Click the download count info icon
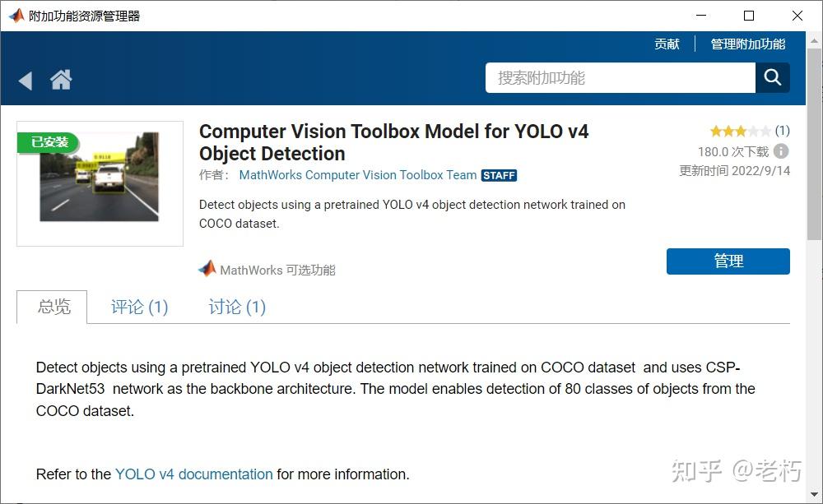The width and height of the screenshot is (823, 504). pos(781,151)
